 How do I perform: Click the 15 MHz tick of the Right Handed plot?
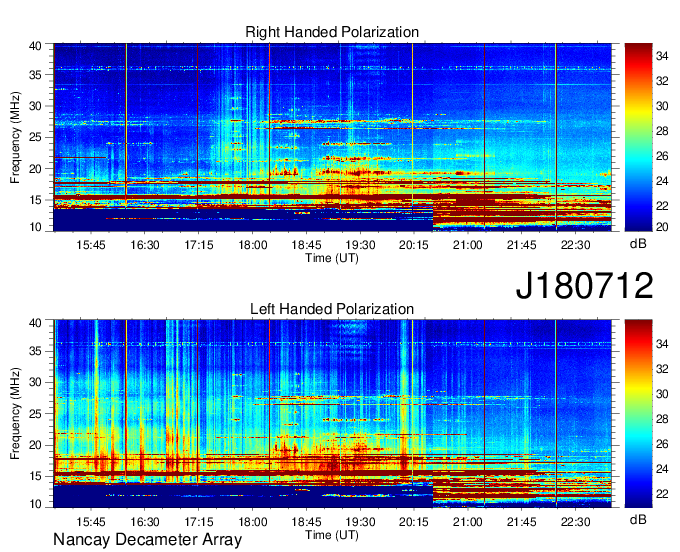tap(35, 200)
